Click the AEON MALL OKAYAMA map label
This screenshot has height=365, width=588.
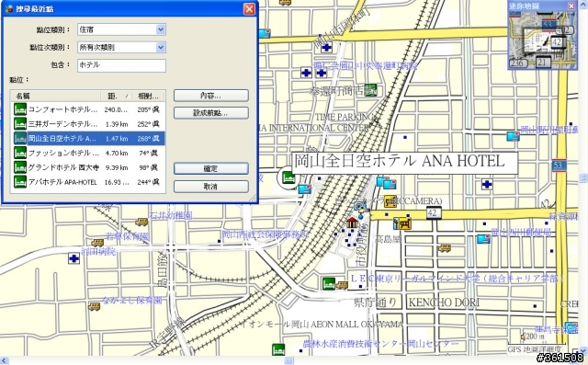click(322, 324)
